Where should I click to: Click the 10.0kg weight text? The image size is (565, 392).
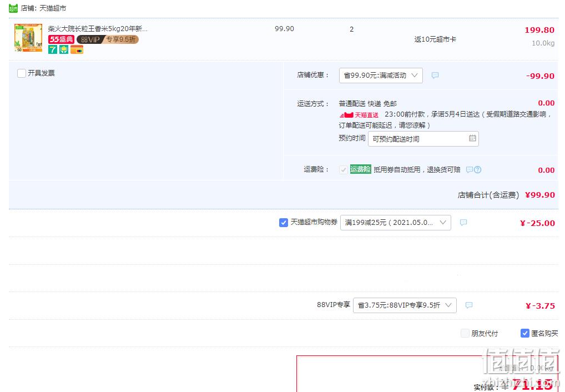tap(543, 43)
